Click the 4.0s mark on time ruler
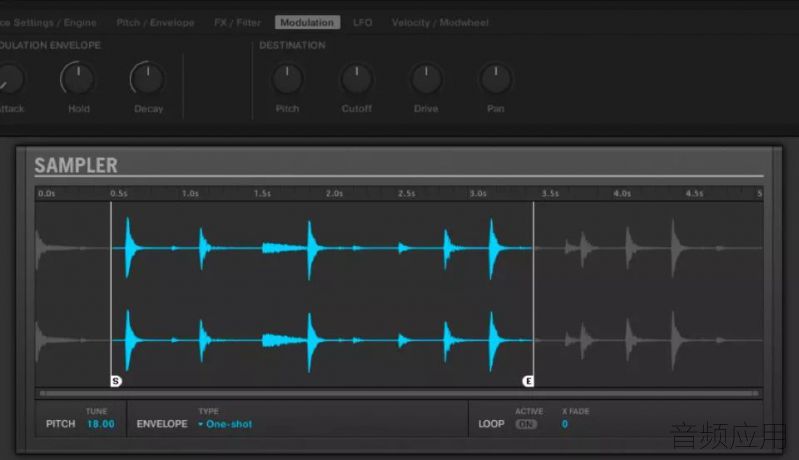This screenshot has width=799, height=460. tap(622, 194)
